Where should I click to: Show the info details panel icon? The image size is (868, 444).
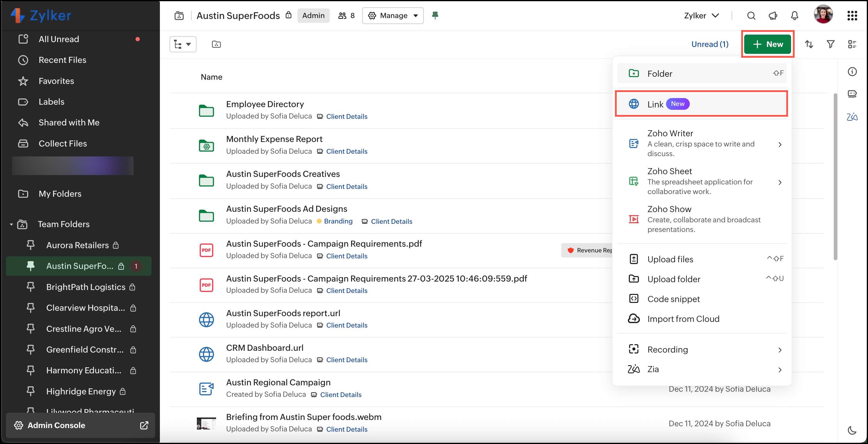pos(852,72)
